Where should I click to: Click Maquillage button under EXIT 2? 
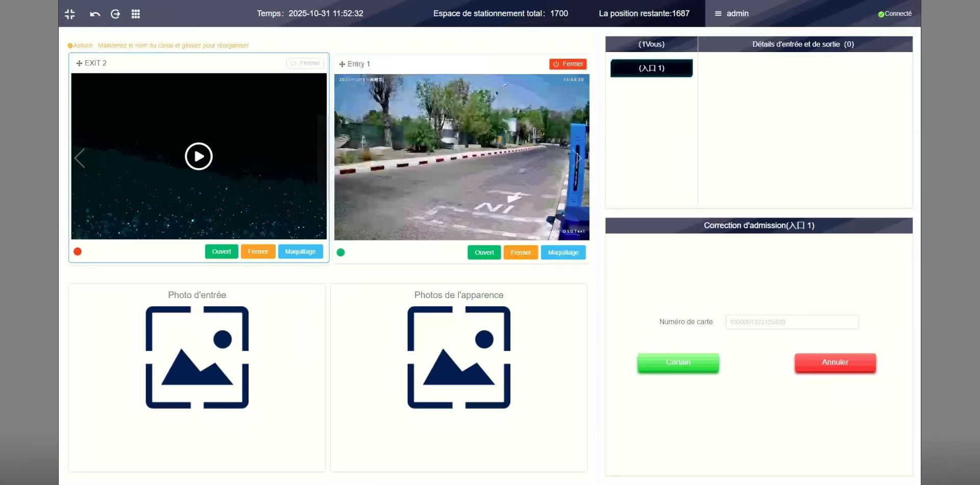pyautogui.click(x=300, y=252)
